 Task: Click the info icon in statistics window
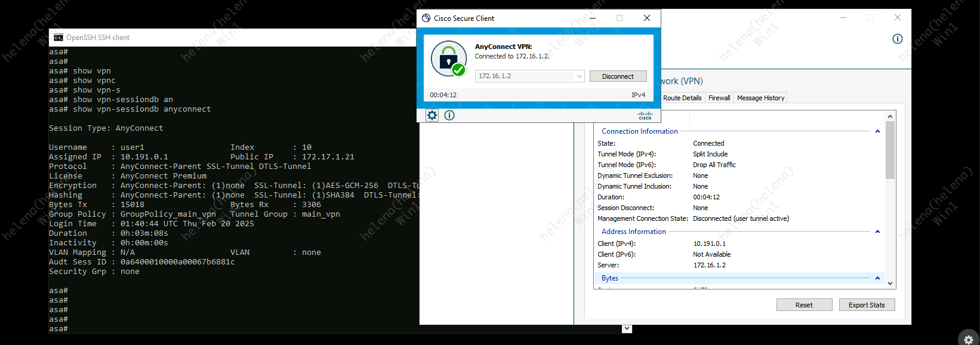tap(897, 39)
